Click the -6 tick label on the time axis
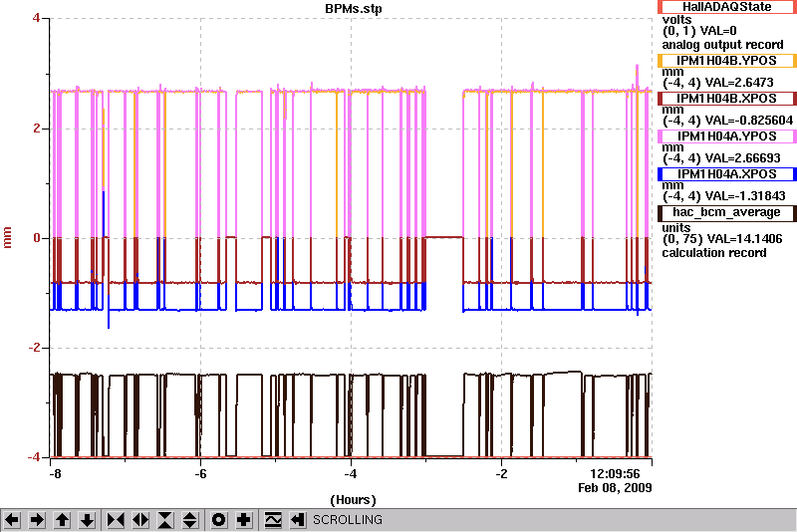797x532 pixels. tap(201, 474)
